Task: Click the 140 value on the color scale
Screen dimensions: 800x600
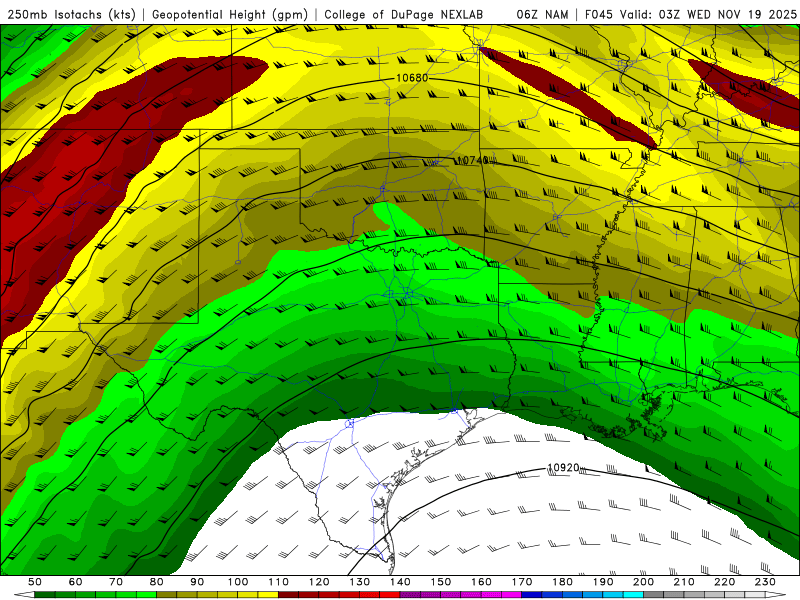Action: point(400,582)
